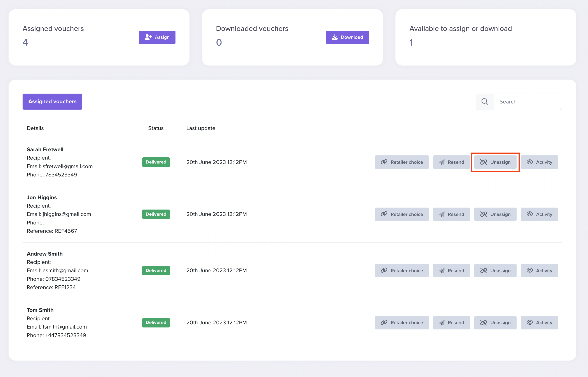588x377 pixels.
Task: Unassign Jon Higgins's voucher
Action: coord(495,214)
